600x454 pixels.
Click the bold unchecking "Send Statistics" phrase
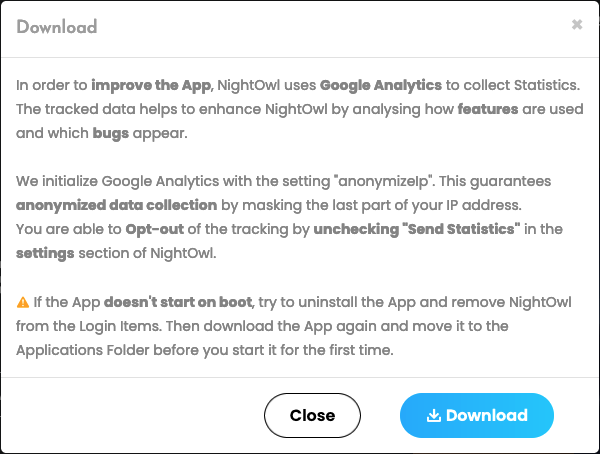417,229
